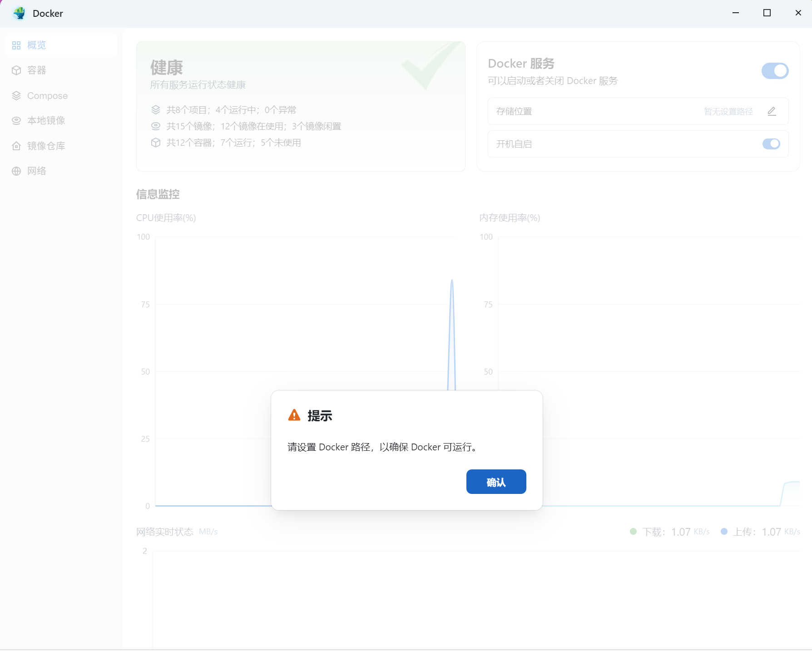Viewport: 812px width, 651px height.
Task: Open the 容器 containers page
Action: click(x=61, y=70)
